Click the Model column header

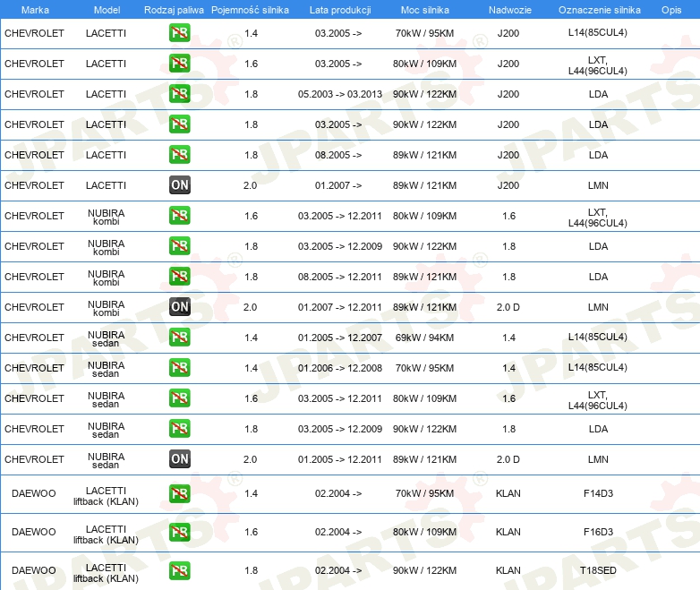[107, 10]
